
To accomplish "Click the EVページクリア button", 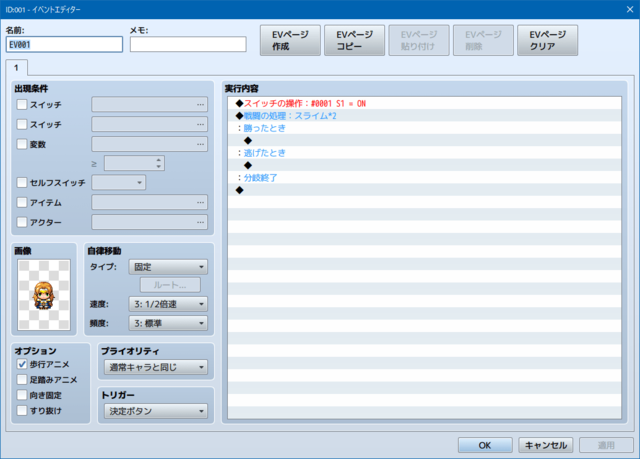I will point(547,40).
